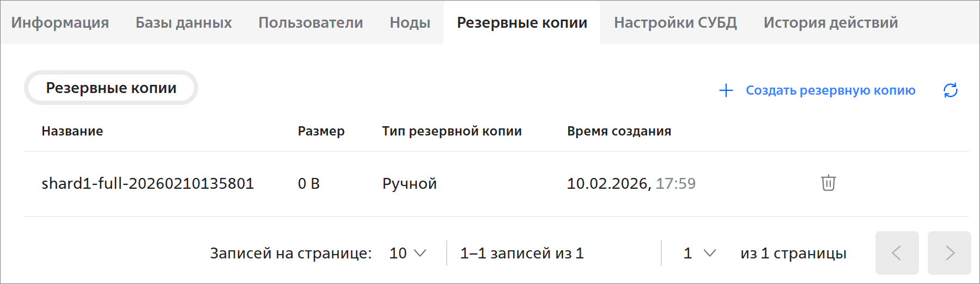Viewport: 980px width, 284px height.
Task: Click the Резервные копии pill button
Action: tap(111, 88)
